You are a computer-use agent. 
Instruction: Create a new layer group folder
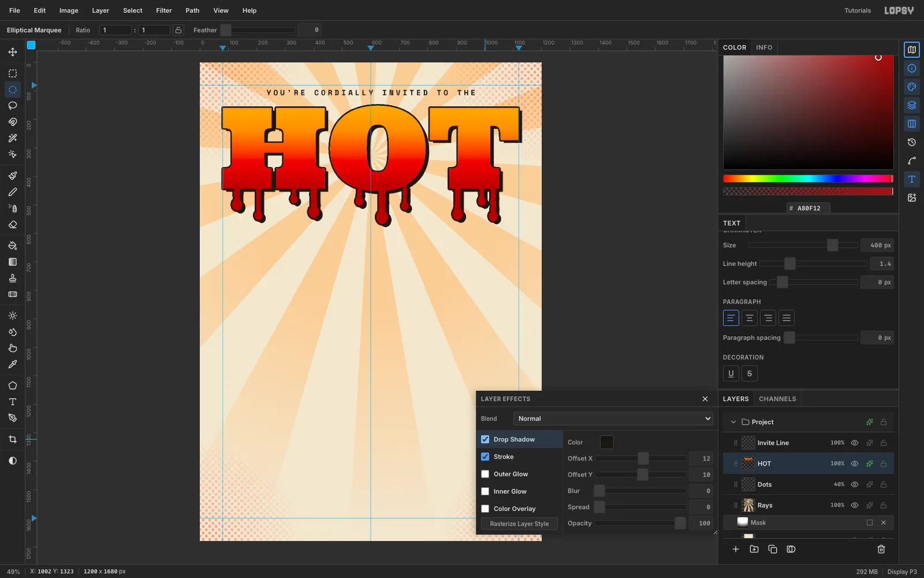754,549
